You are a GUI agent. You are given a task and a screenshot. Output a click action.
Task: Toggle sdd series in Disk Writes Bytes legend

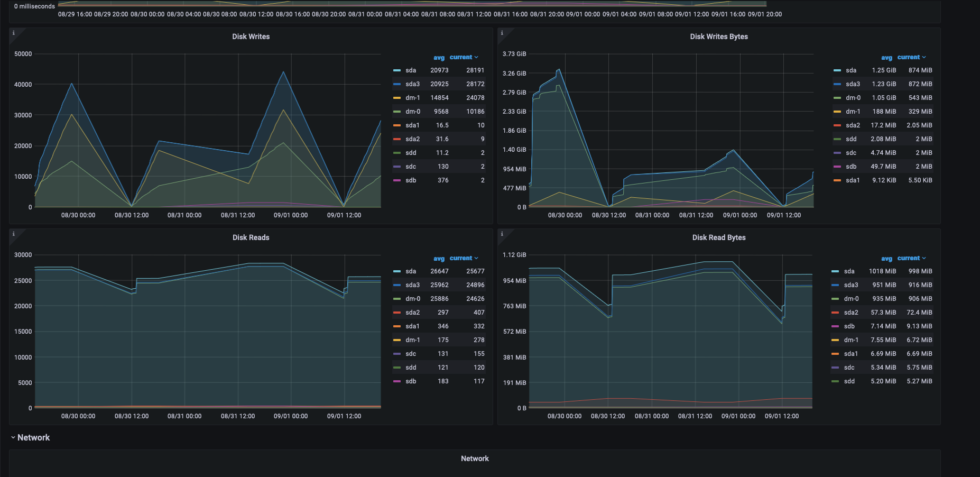point(851,139)
